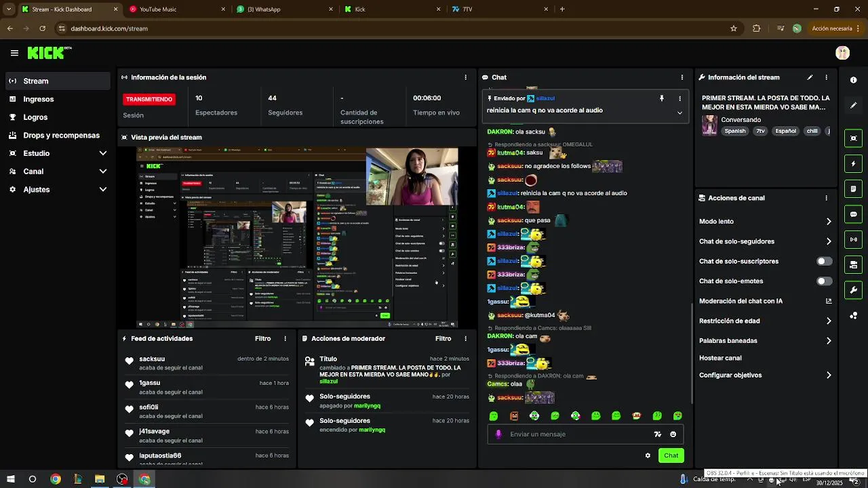The width and height of the screenshot is (868, 488).
Task: Edit stream info using the panel's pencil icon
Action: click(x=810, y=77)
